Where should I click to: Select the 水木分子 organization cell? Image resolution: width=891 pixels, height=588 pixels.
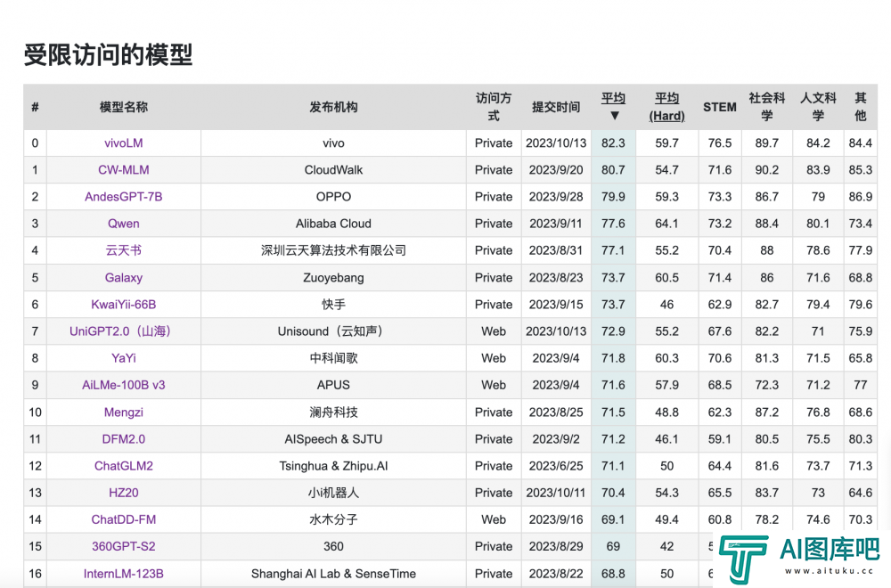click(333, 519)
